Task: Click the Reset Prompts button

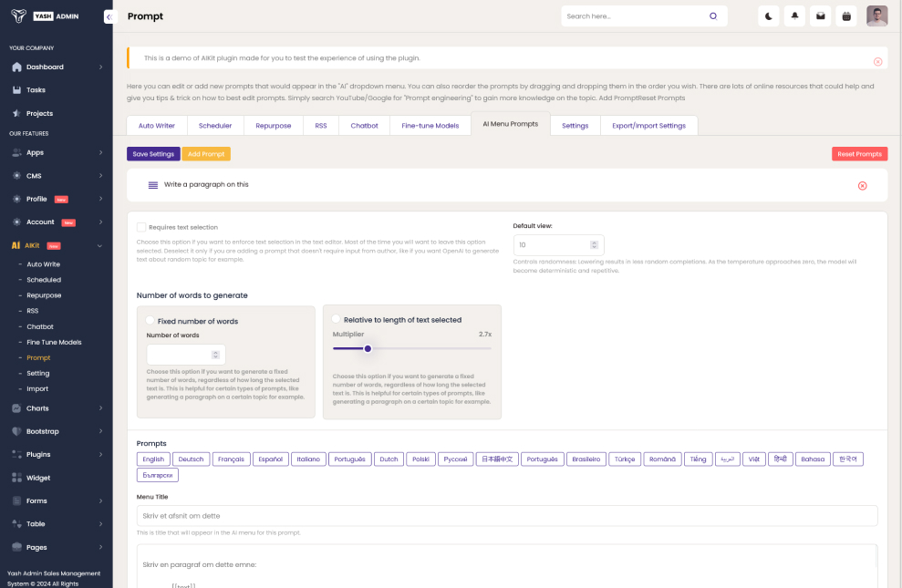Action: (x=859, y=154)
